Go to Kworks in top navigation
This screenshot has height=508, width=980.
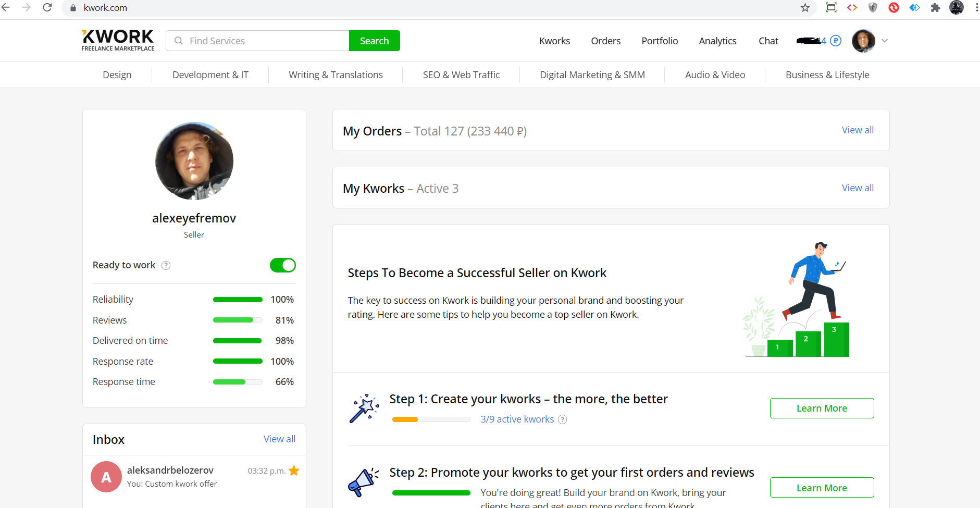554,41
